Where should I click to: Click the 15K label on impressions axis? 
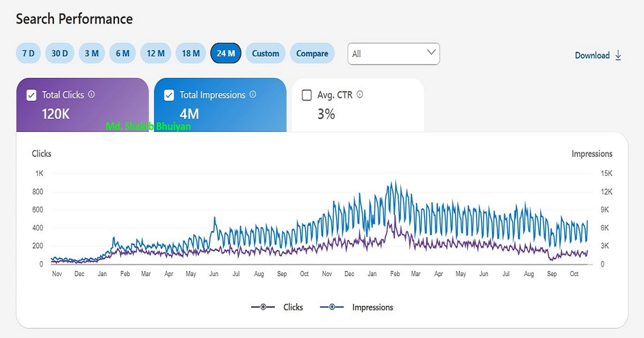tap(606, 173)
